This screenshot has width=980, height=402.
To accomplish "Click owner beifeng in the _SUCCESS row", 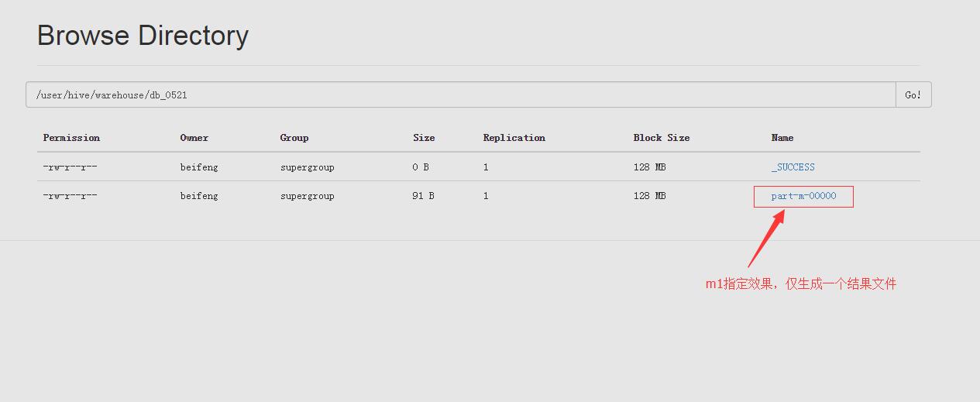I will coord(199,167).
